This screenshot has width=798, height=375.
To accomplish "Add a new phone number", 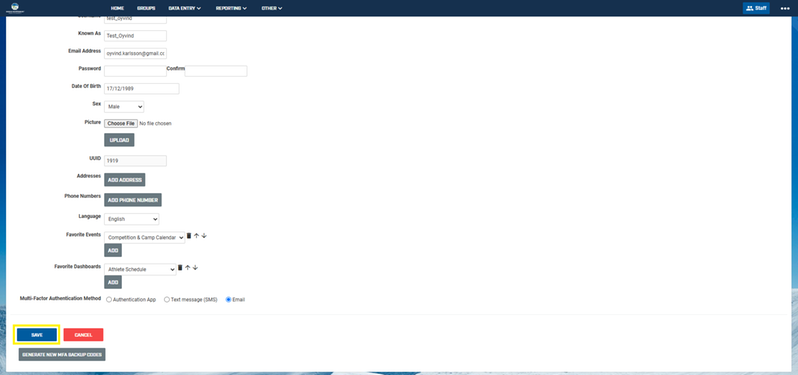I will [133, 200].
